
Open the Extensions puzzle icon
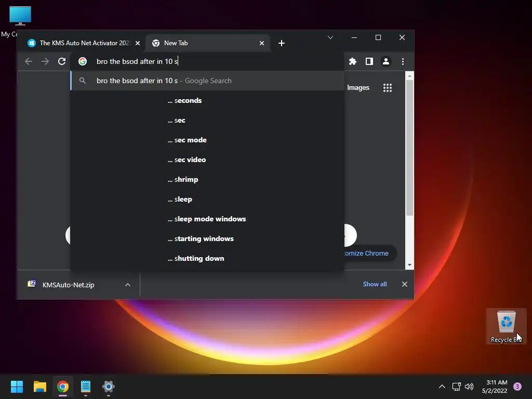(x=353, y=61)
